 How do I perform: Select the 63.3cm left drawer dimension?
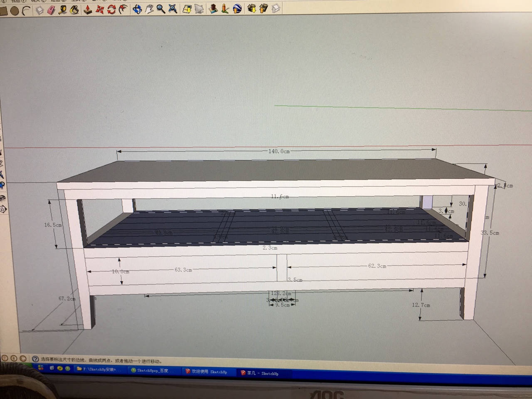pos(183,270)
